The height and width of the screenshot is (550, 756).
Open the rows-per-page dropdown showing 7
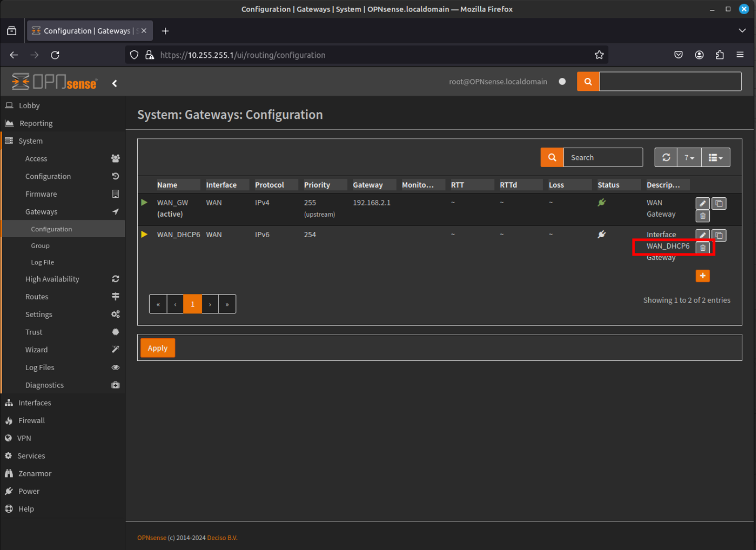pyautogui.click(x=689, y=157)
